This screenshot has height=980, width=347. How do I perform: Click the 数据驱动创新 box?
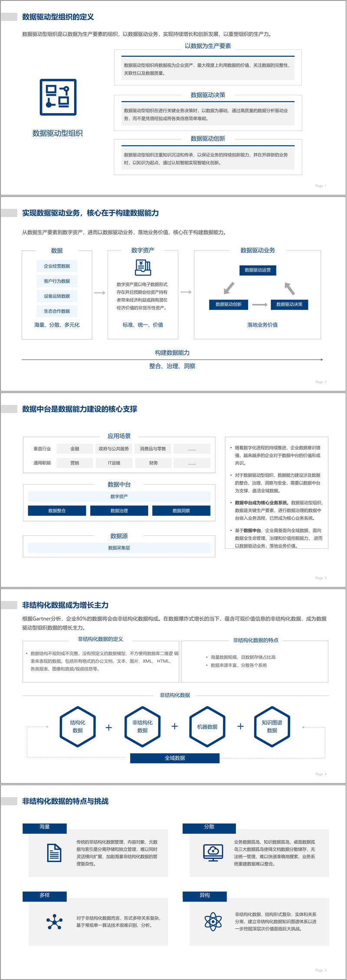pyautogui.click(x=229, y=305)
